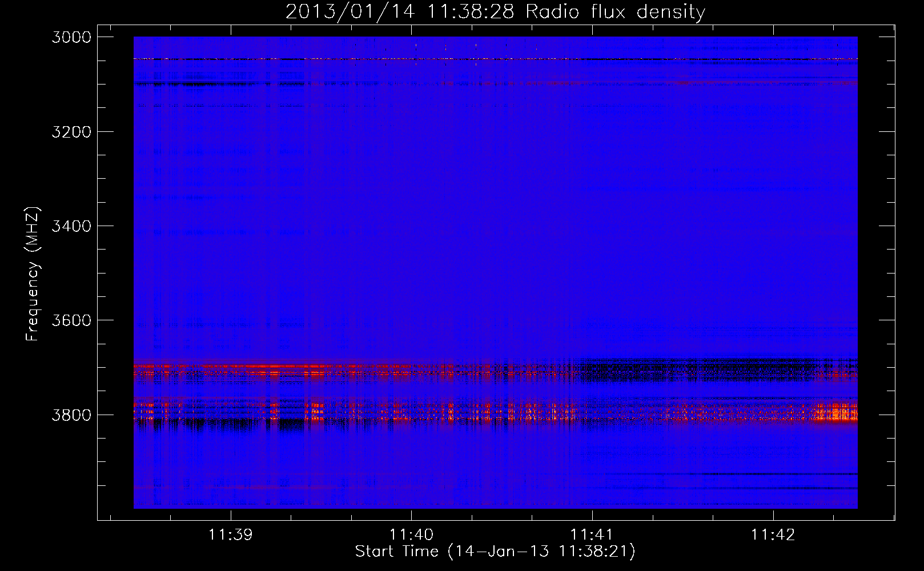924x571 pixels.
Task: Click the 11:42 time tick label
Action: 773,534
